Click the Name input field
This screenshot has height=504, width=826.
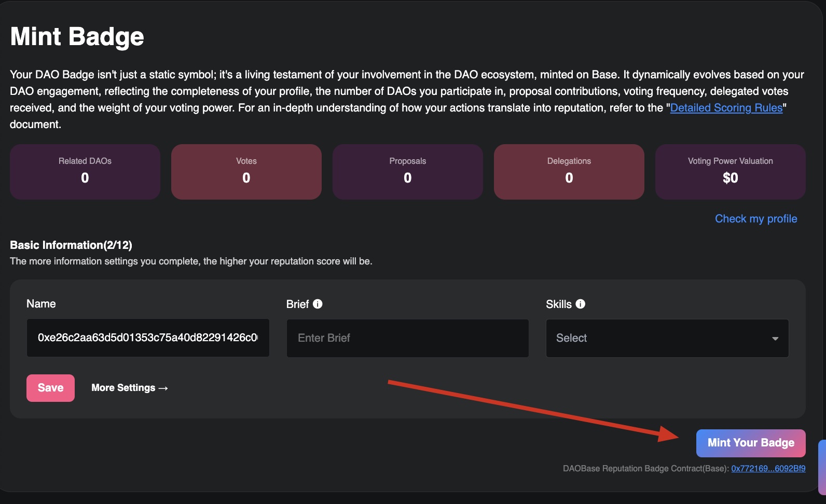pos(148,338)
